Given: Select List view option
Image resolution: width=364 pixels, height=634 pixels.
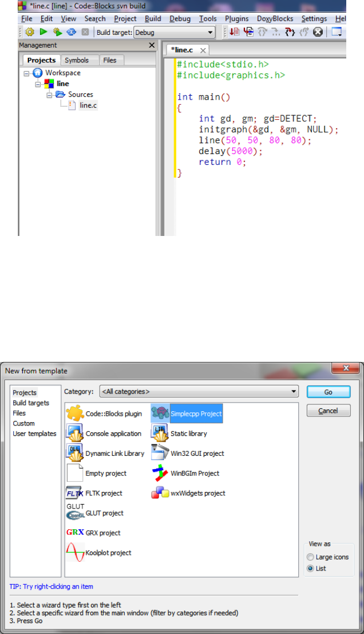Looking at the screenshot, I should pos(316,568).
